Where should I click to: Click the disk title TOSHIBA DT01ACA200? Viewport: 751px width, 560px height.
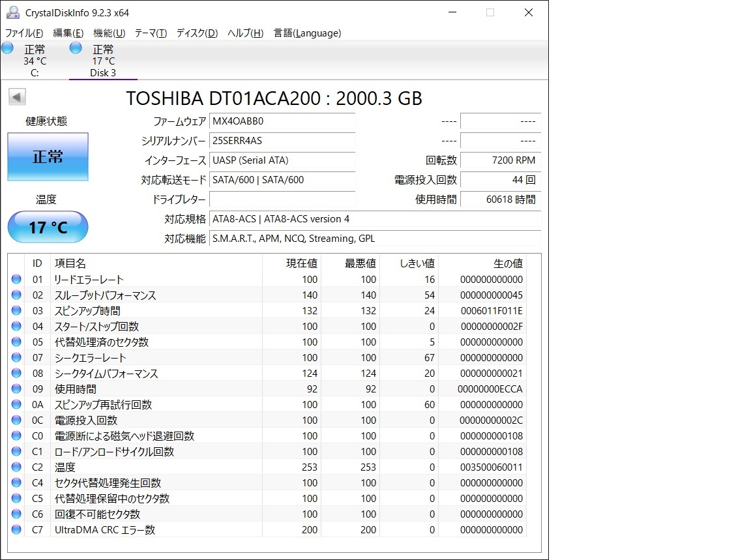coord(274,98)
